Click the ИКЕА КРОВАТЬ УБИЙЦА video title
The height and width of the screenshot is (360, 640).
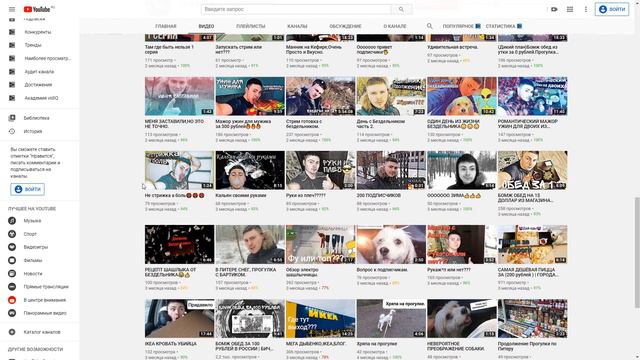pos(171,344)
